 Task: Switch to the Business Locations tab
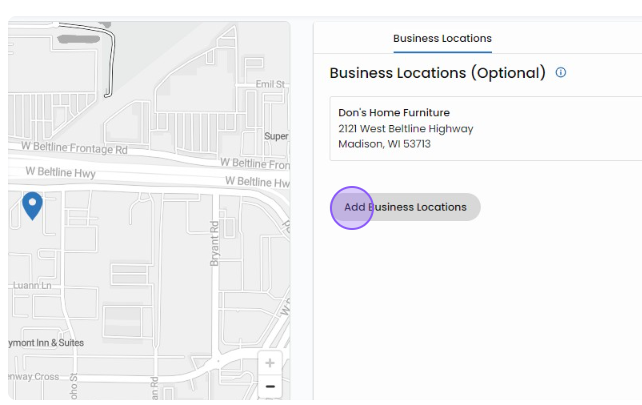[x=442, y=39]
